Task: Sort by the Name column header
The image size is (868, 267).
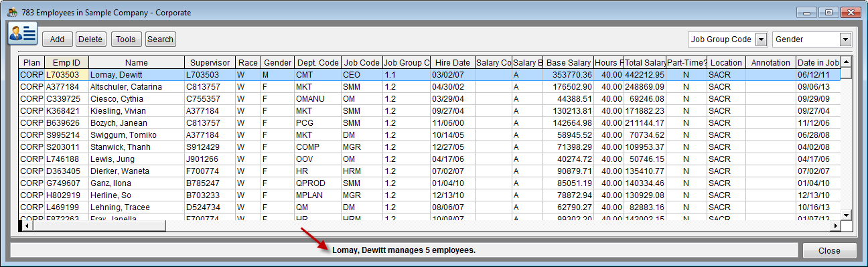Action: pyautogui.click(x=136, y=62)
